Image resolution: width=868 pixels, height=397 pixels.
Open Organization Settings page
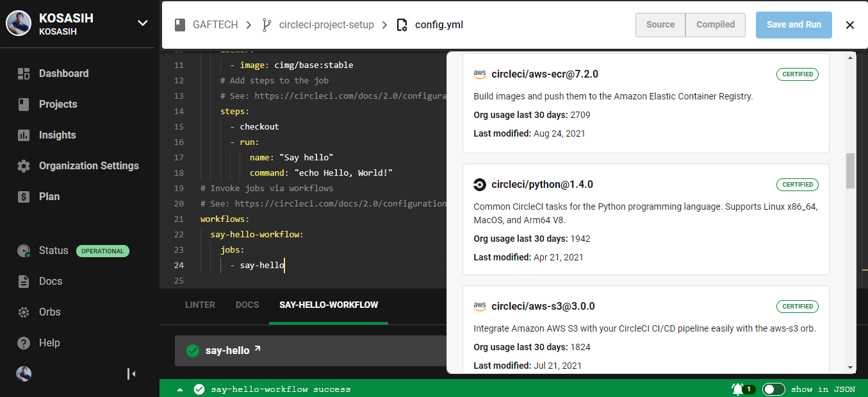pyautogui.click(x=89, y=166)
